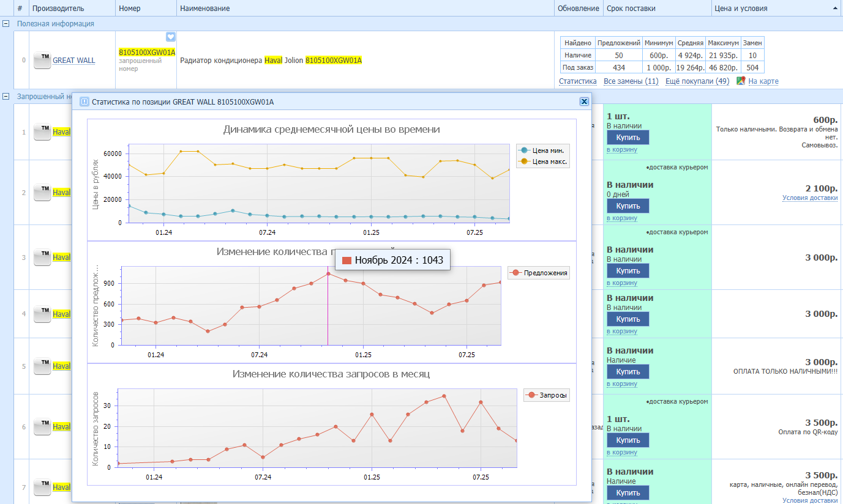
Task: Click the November 2024 peak data point
Action: (x=328, y=273)
